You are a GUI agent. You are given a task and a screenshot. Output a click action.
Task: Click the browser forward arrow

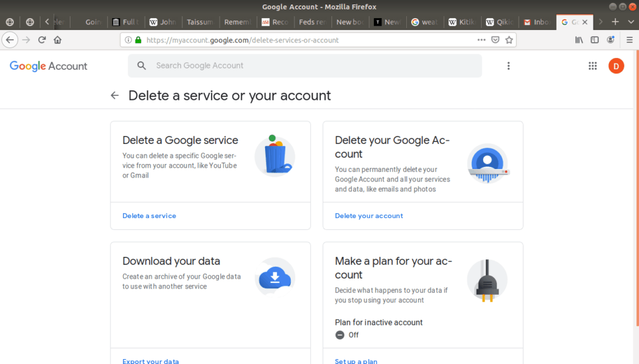26,40
